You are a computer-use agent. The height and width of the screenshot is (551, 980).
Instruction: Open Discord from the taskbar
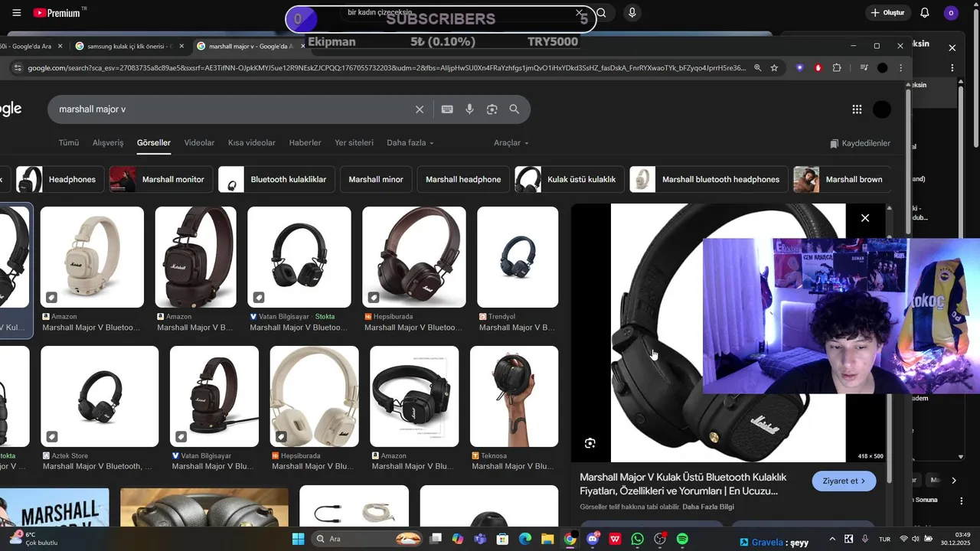tap(593, 539)
